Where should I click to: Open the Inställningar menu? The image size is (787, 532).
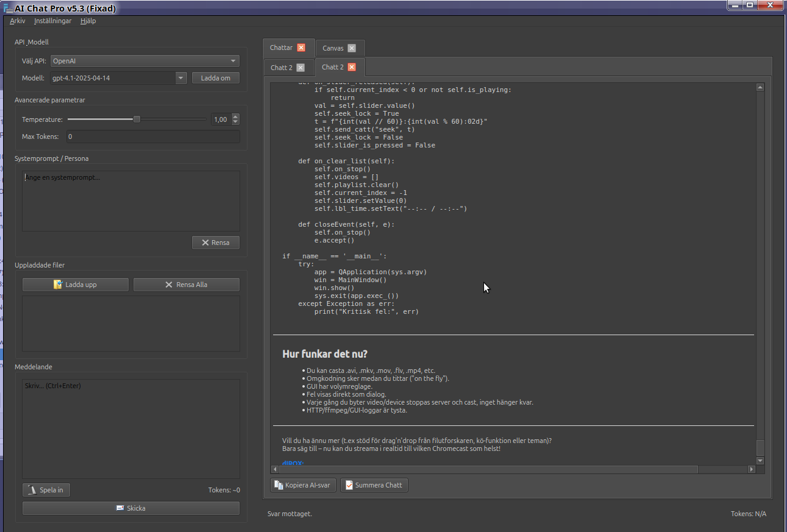click(x=52, y=21)
